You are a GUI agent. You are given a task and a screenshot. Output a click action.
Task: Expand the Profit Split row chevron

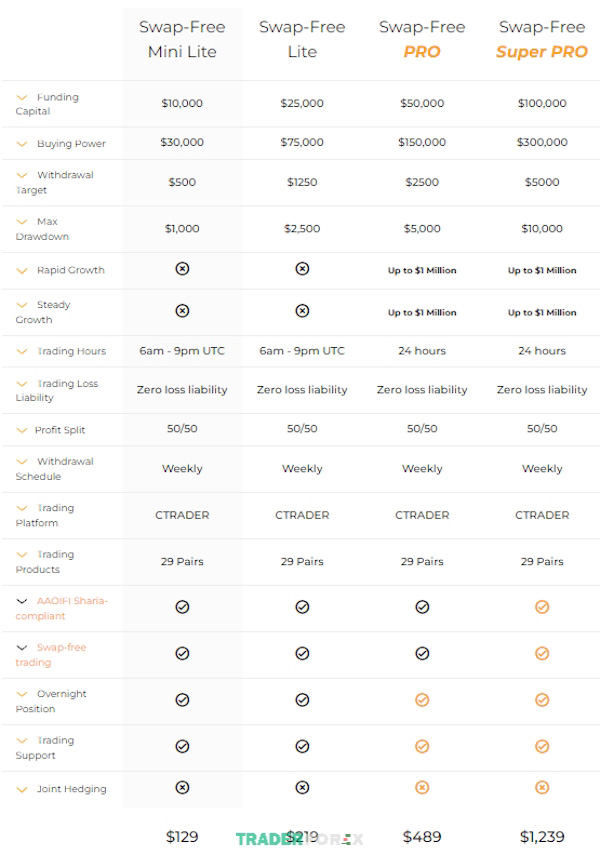pos(22,430)
